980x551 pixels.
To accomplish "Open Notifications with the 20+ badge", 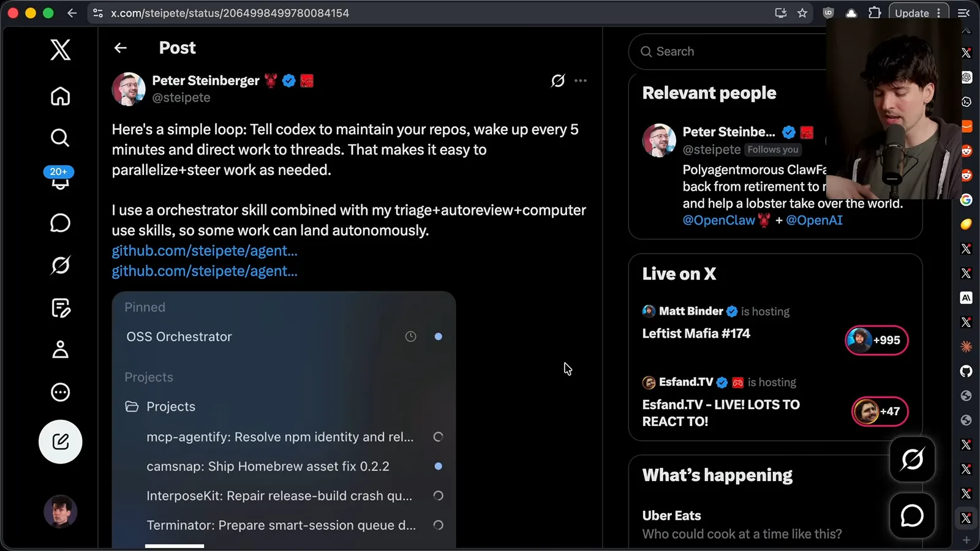I will pos(59,179).
